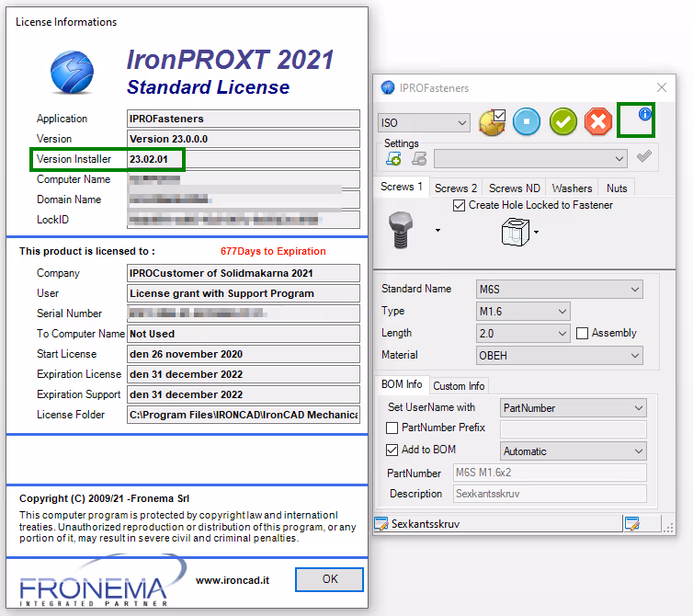Open the Length 2.0 dropdown
This screenshot has height=616, width=693.
point(523,333)
